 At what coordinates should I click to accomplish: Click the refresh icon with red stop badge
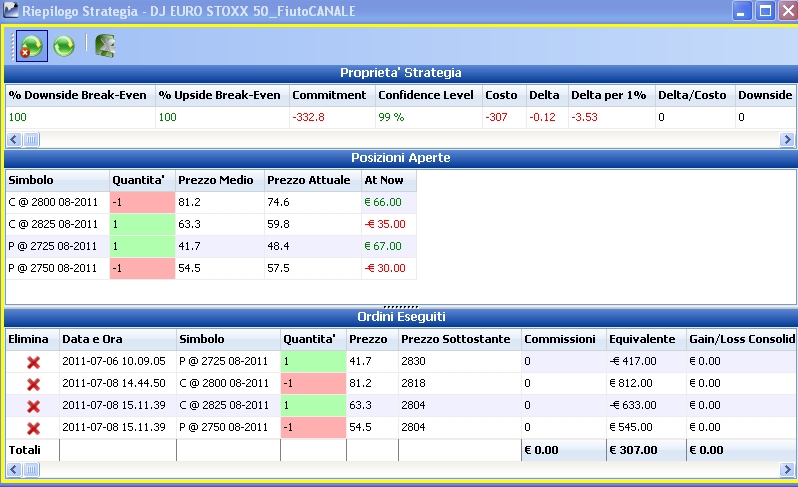point(32,46)
